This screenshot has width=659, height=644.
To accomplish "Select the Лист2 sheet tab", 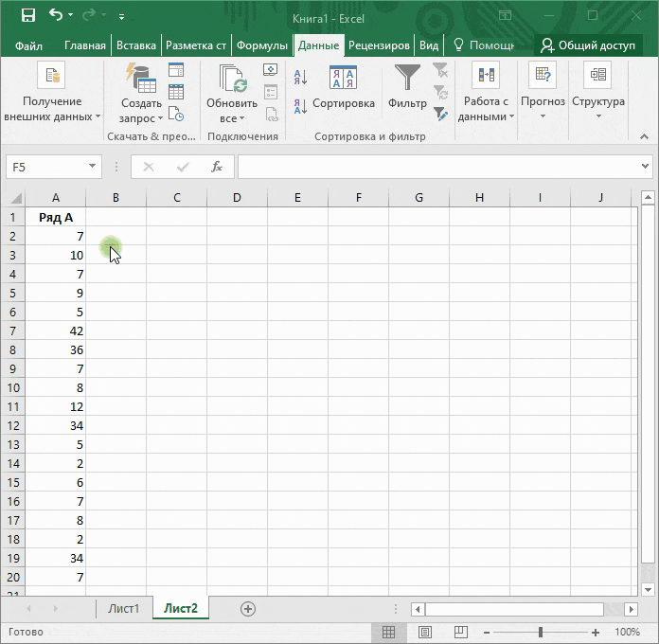I will point(181,608).
